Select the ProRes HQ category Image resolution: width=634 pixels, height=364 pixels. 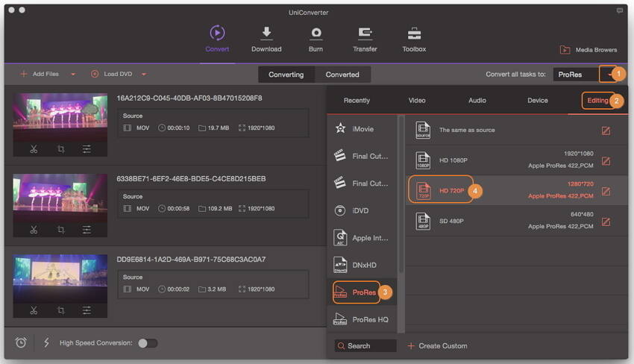coord(362,319)
